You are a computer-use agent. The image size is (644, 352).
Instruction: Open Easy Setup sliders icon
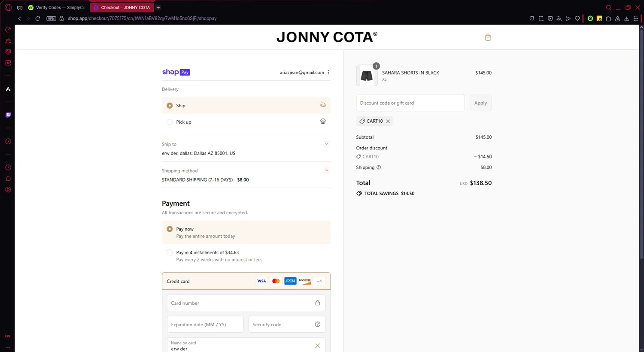point(636,18)
